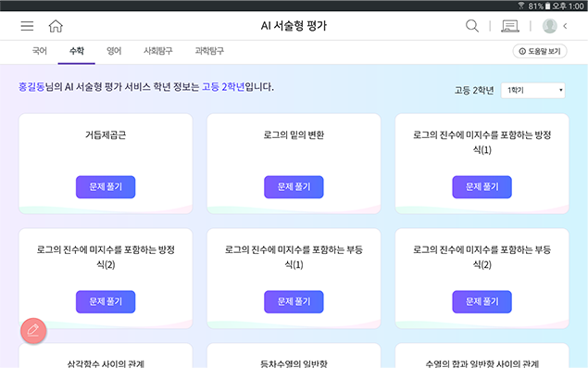Tap the red pencil floating button
This screenshot has height=368, width=588.
(x=33, y=331)
